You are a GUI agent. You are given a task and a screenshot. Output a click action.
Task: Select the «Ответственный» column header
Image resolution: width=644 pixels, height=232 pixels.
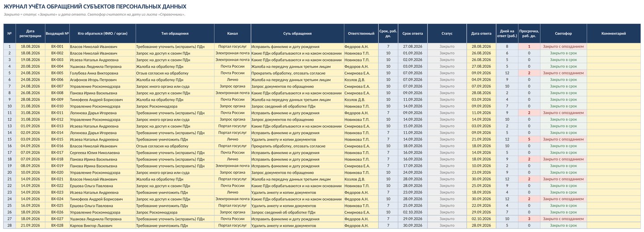(361, 34)
